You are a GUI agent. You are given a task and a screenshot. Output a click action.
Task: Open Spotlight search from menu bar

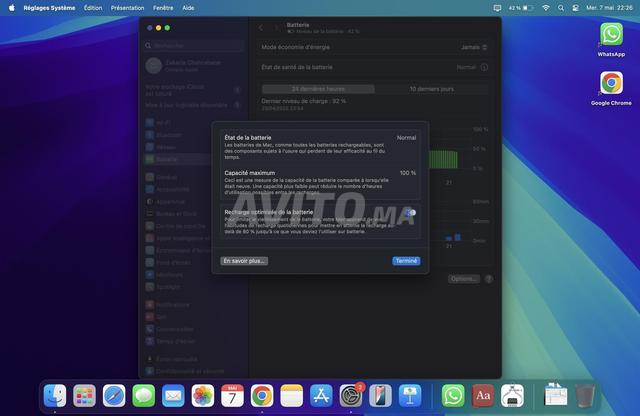coord(560,7)
